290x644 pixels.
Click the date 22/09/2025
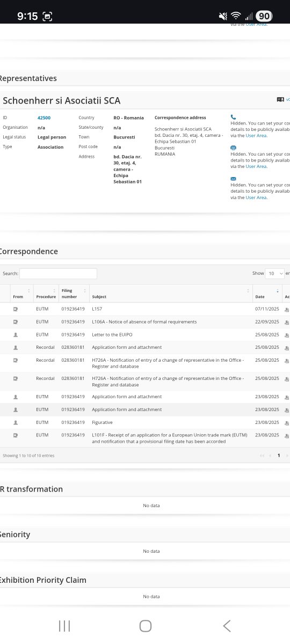[267, 322]
